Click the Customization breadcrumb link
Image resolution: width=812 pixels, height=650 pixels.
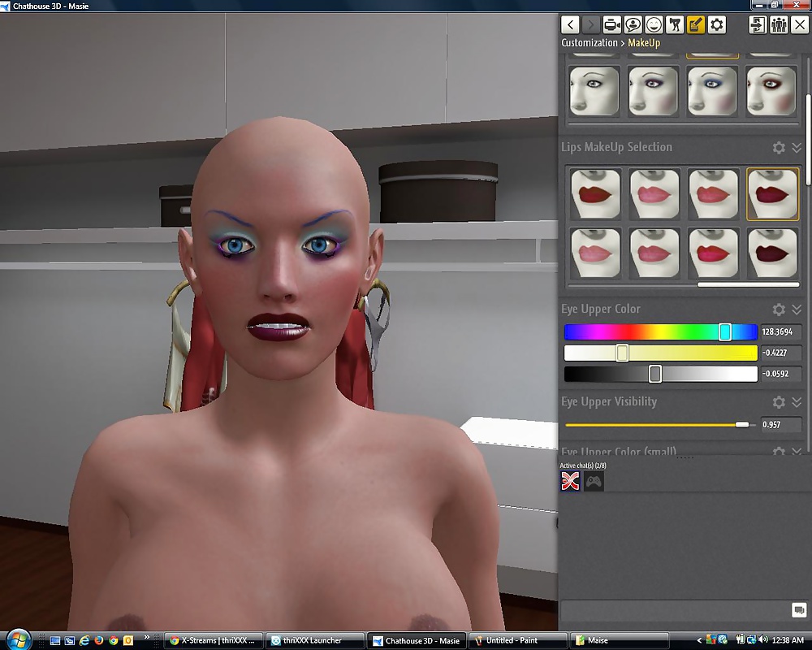590,43
